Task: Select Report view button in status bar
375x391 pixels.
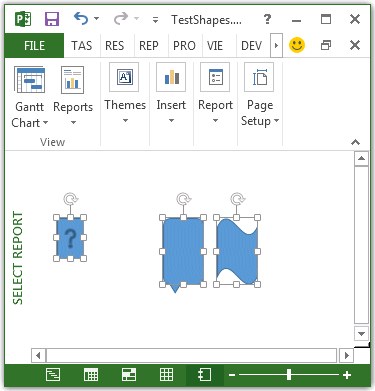Action: (204, 375)
